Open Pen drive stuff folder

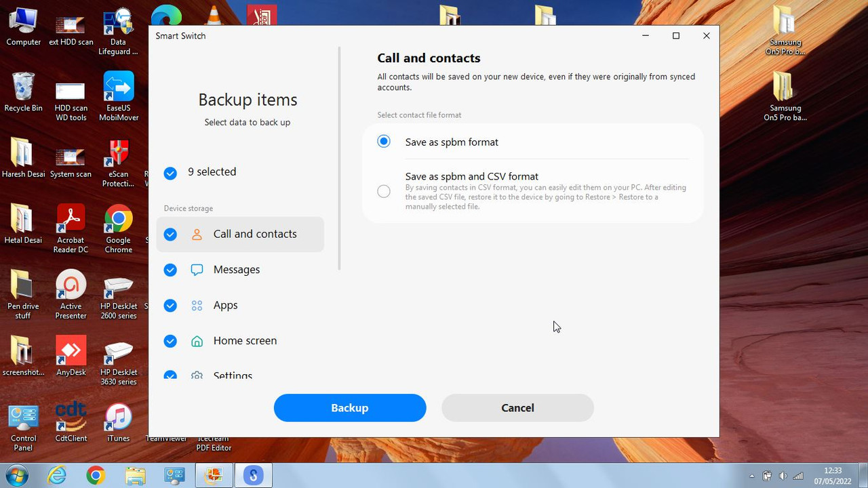24,295
